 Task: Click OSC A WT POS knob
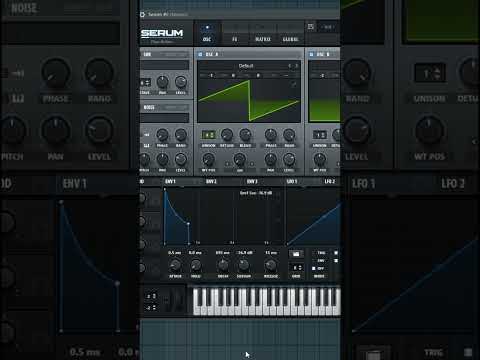[208, 159]
